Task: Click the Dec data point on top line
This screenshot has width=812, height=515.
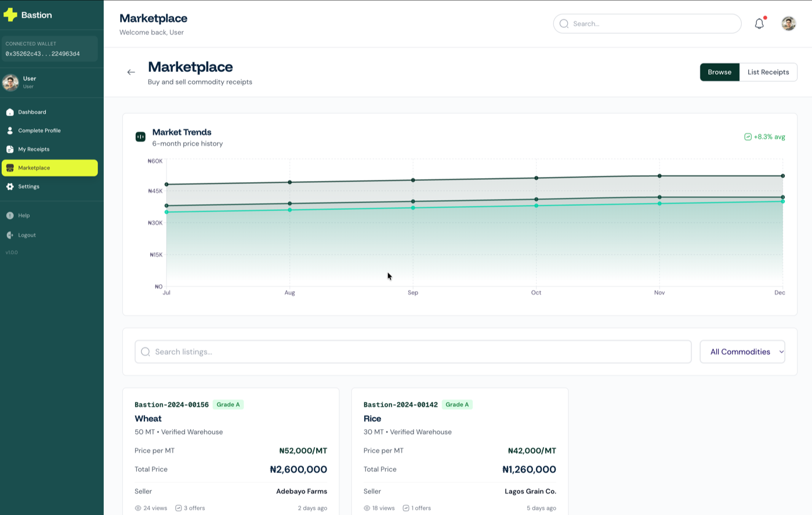Action: pos(782,176)
